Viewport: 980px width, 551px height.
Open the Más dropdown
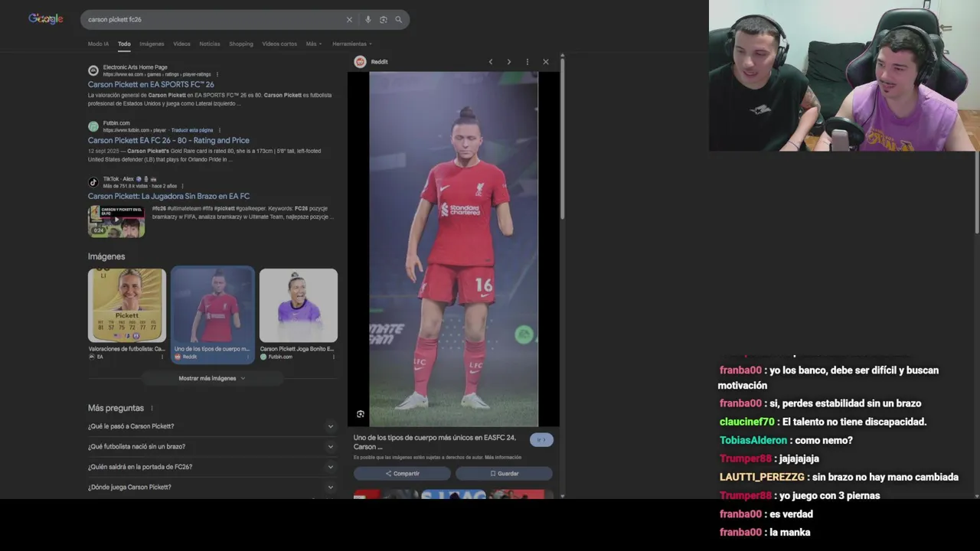click(x=314, y=44)
